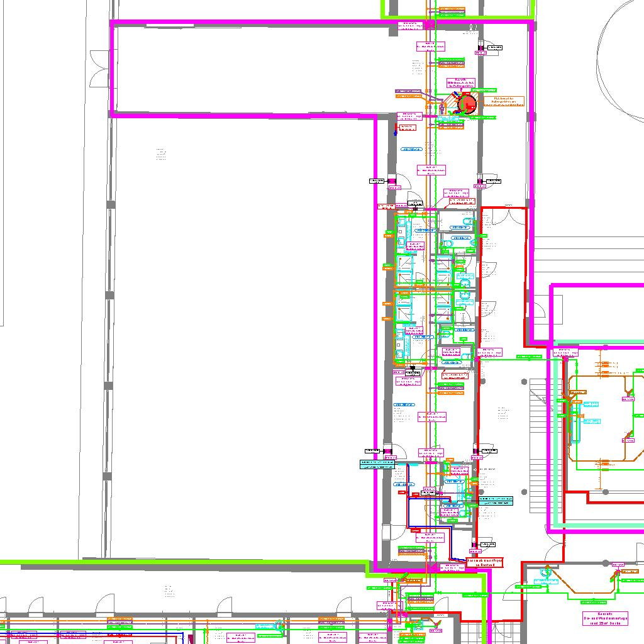Click the double door symbol on far-left wall
This screenshot has width=644, height=644.
tap(99, 69)
